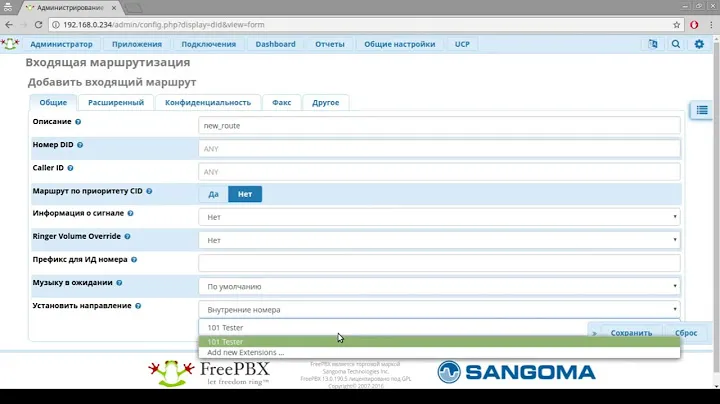Open the settings gear icon in navbar
720x404 pixels.
click(x=700, y=44)
